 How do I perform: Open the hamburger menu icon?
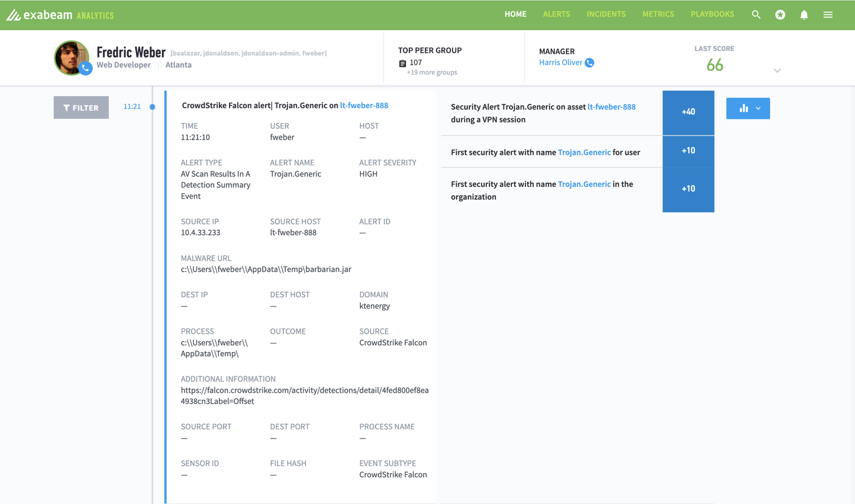(828, 15)
